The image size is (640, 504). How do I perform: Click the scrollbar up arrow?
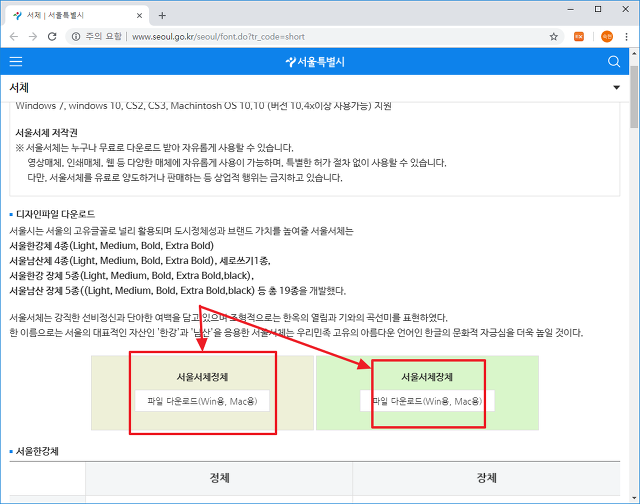[x=634, y=53]
